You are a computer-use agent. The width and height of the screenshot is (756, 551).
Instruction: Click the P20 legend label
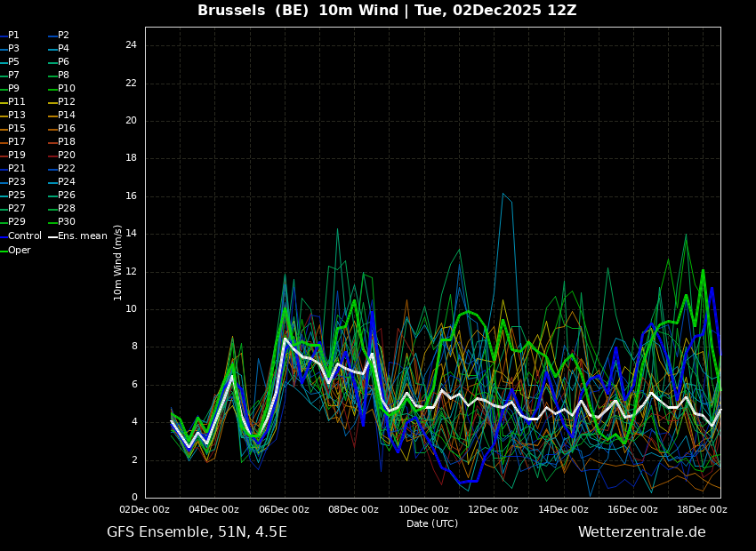click(x=67, y=156)
